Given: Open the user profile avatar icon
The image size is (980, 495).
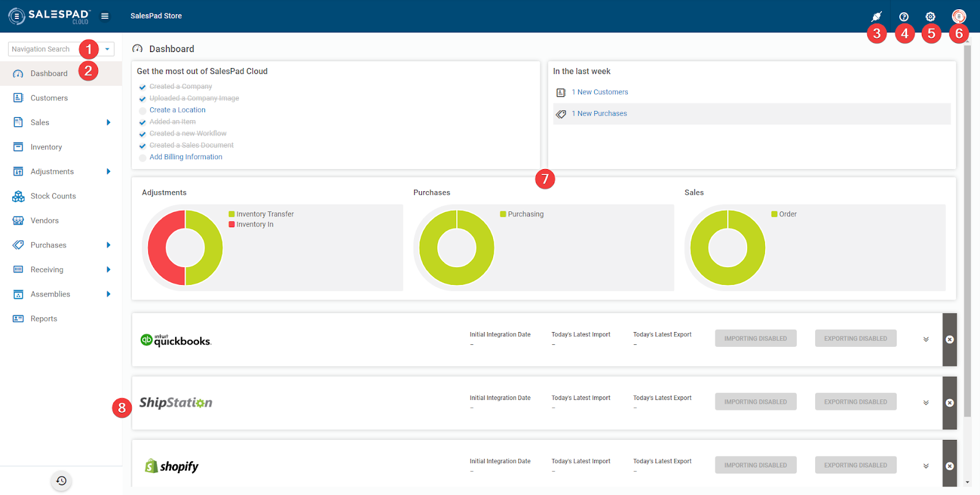Looking at the screenshot, I should (959, 17).
